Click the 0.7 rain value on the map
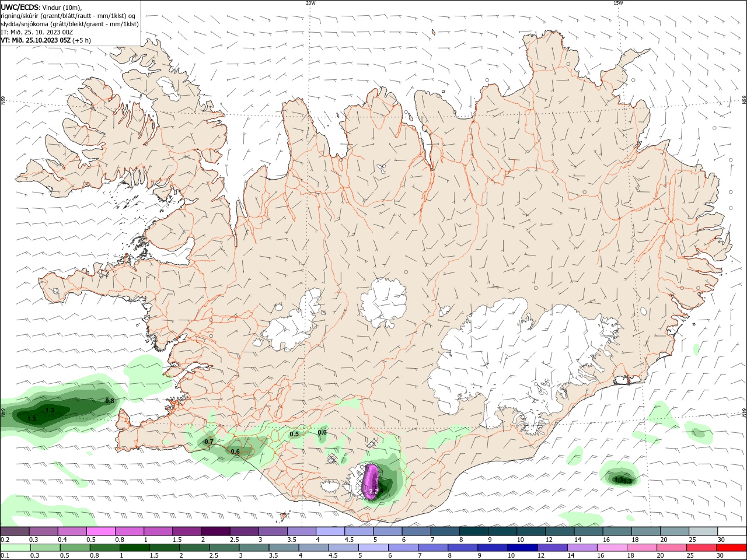The image size is (747, 560). coord(209,442)
